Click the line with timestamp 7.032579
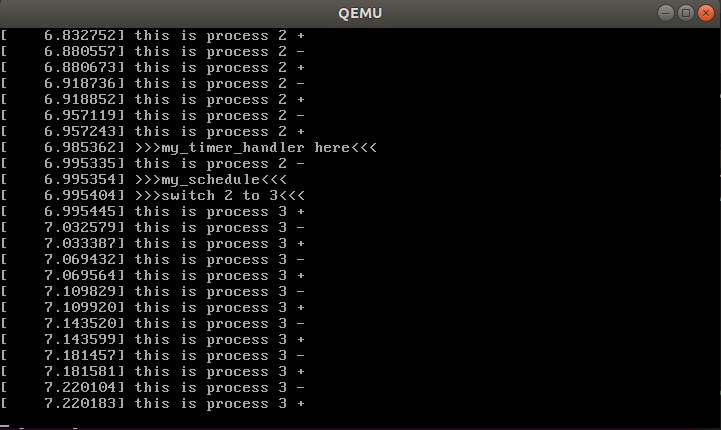This screenshot has height=430, width=721. [x=152, y=228]
